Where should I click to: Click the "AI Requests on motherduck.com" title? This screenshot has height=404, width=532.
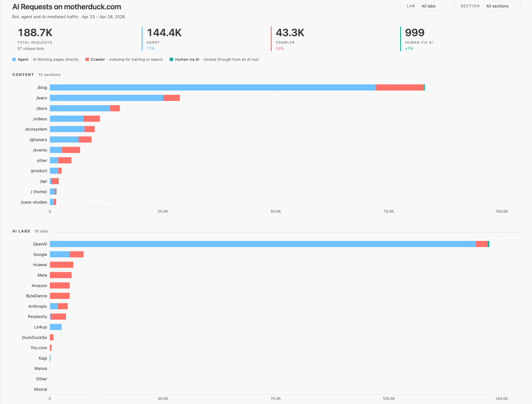(67, 7)
